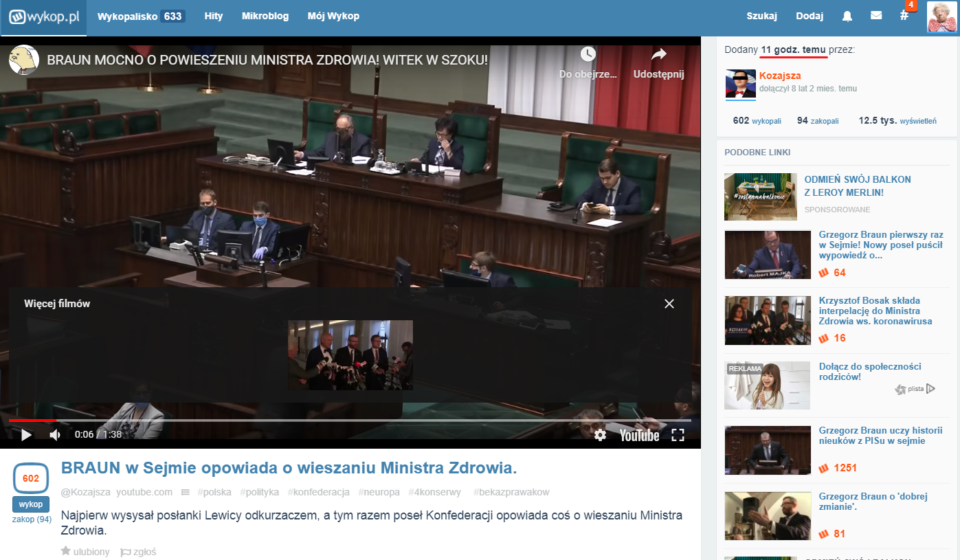960x560 pixels.
Task: Click Udostępnij share arrow icon
Action: (x=658, y=54)
